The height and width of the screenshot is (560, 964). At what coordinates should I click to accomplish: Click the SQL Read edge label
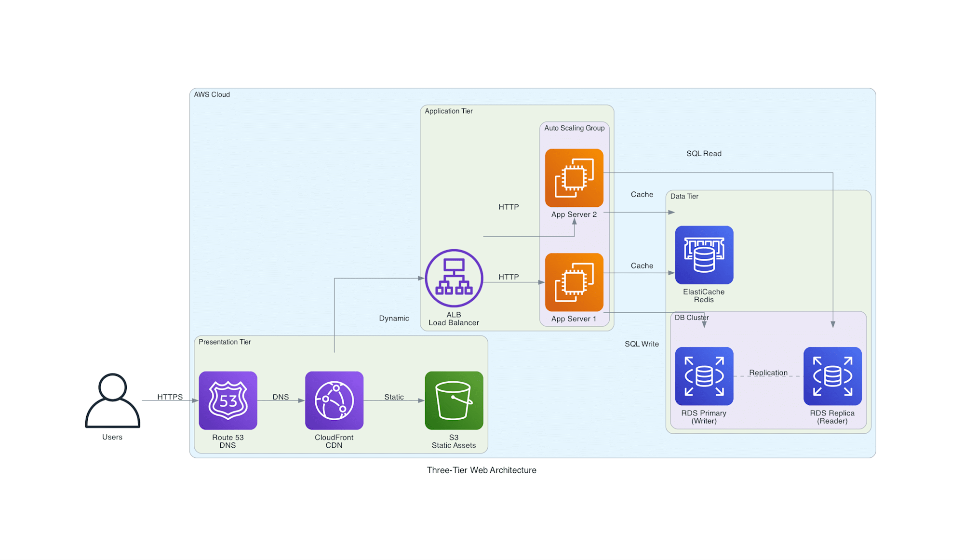tap(704, 153)
